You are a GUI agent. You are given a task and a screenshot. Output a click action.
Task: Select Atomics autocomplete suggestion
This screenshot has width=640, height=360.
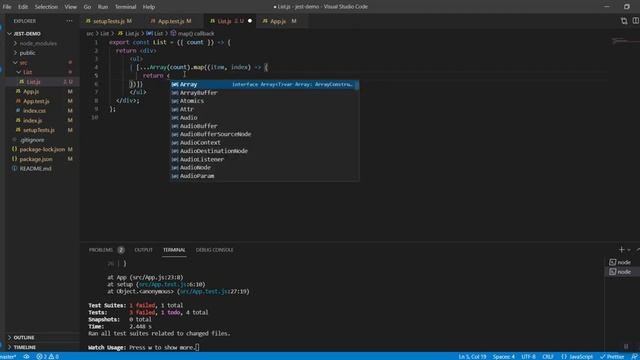coord(264,101)
